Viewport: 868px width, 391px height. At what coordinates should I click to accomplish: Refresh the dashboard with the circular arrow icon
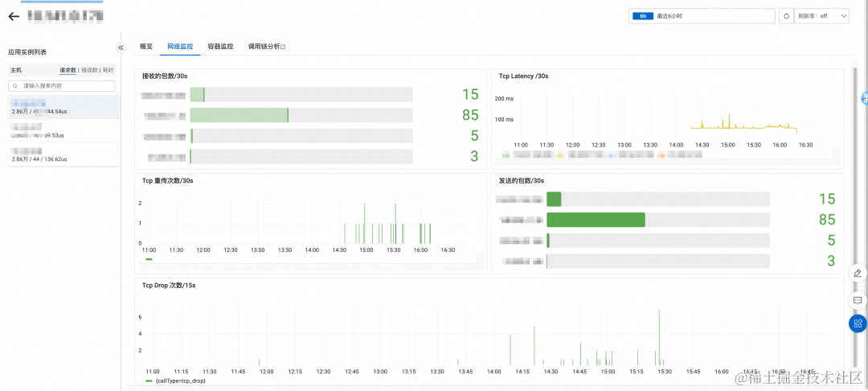click(786, 16)
